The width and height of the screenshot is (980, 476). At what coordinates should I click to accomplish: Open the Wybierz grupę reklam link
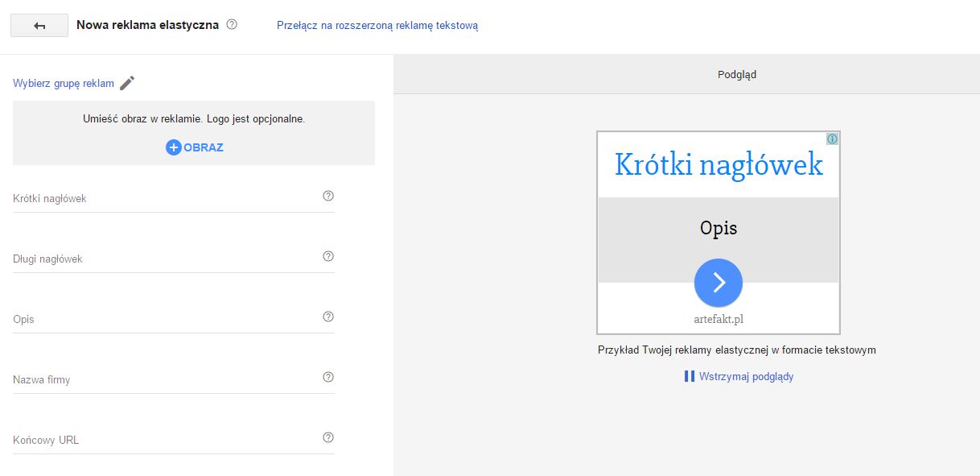[64, 83]
